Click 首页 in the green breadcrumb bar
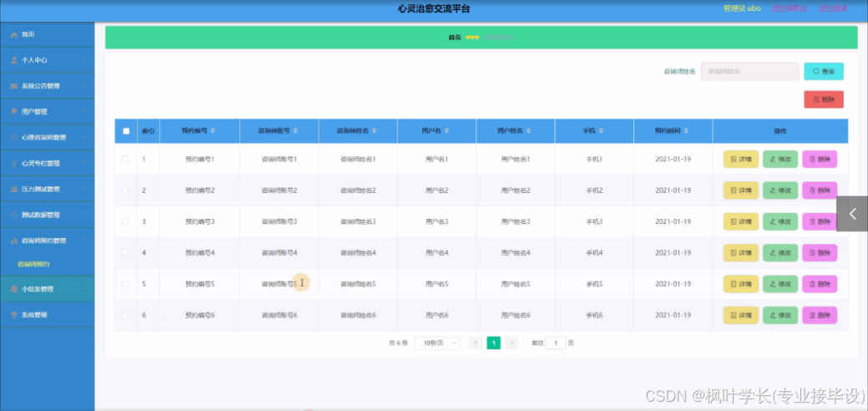 pyautogui.click(x=455, y=38)
